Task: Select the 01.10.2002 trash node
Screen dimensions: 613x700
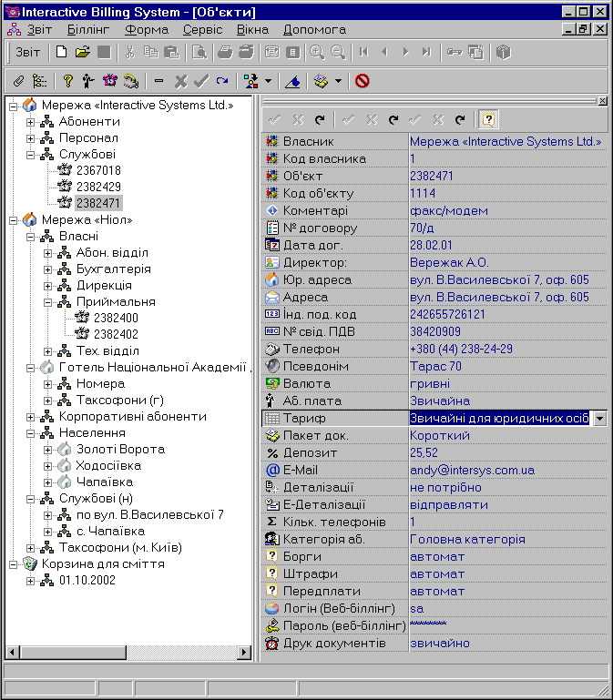Action: 87,581
